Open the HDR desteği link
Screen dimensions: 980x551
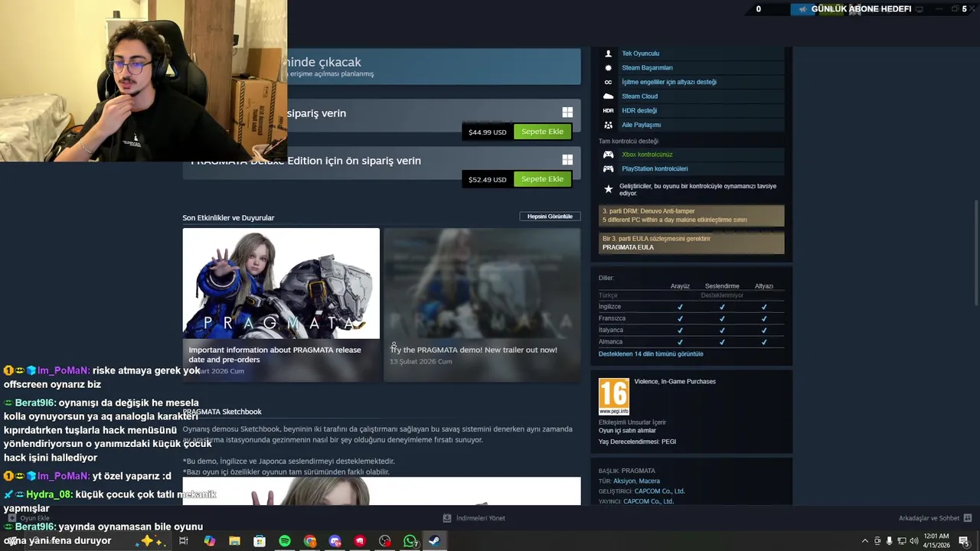pyautogui.click(x=639, y=110)
